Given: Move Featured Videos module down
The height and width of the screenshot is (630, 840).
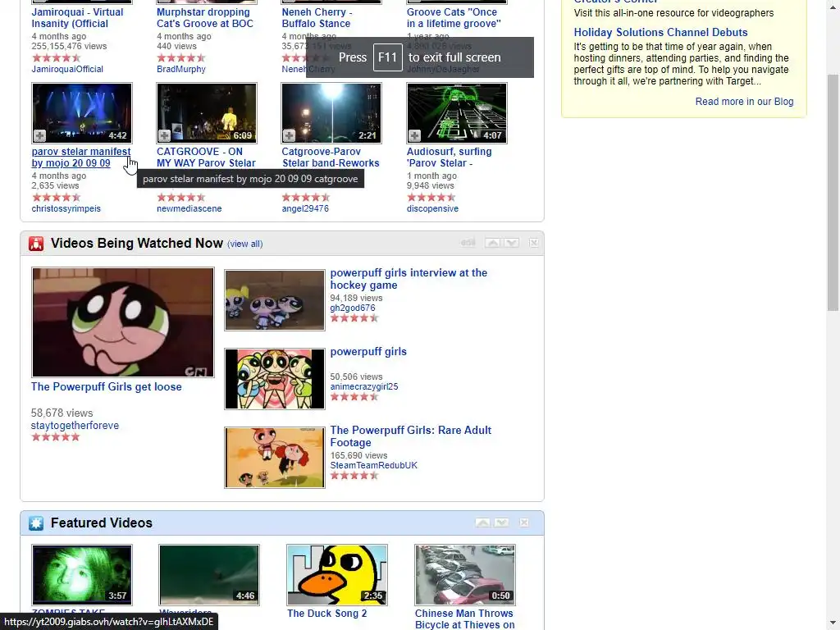Looking at the screenshot, I should pyautogui.click(x=501, y=523).
